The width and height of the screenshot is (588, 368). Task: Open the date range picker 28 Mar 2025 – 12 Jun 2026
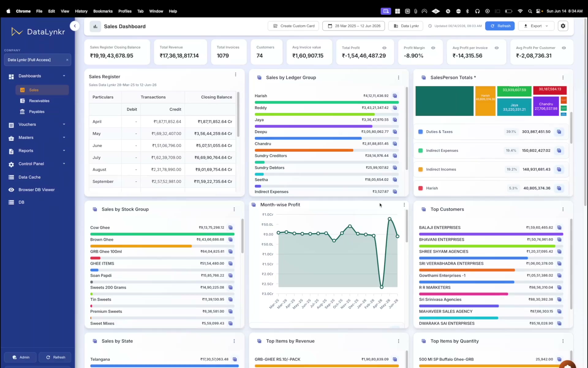point(354,26)
